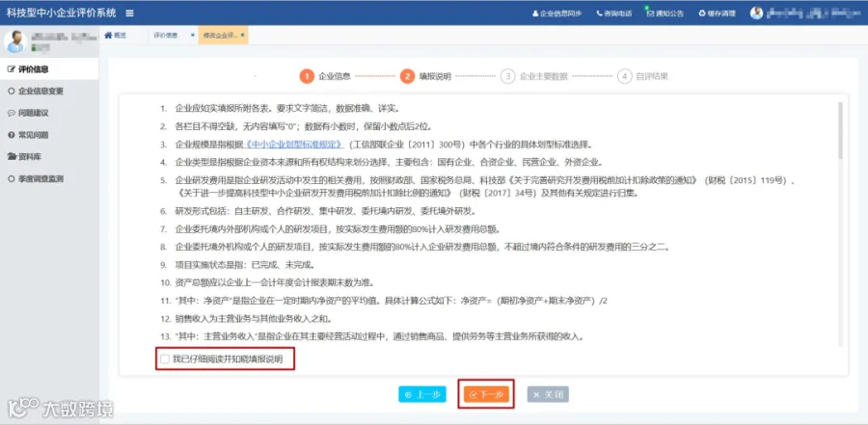Viewport: 868px width, 425px height.
Task: Click the gray 关闭 button
Action: 548,394
